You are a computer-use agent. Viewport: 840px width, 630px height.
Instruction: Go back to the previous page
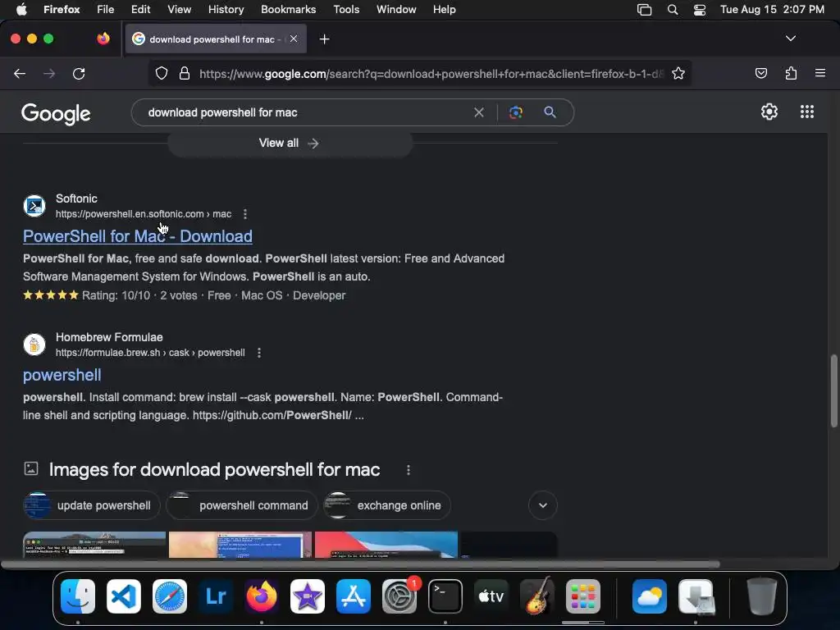[x=20, y=74]
